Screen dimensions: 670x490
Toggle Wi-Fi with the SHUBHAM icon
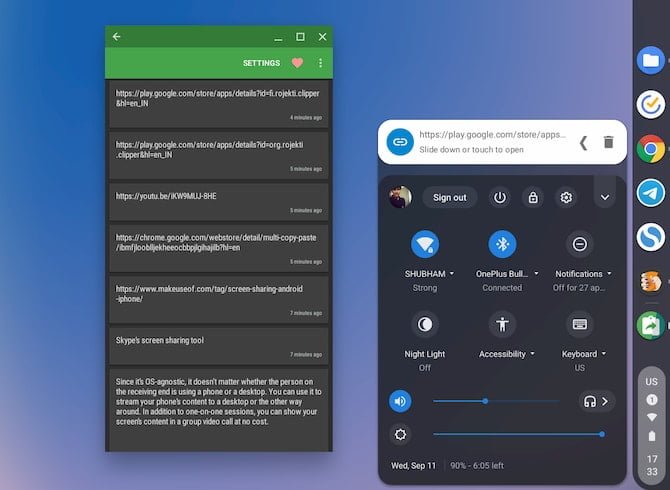425,244
